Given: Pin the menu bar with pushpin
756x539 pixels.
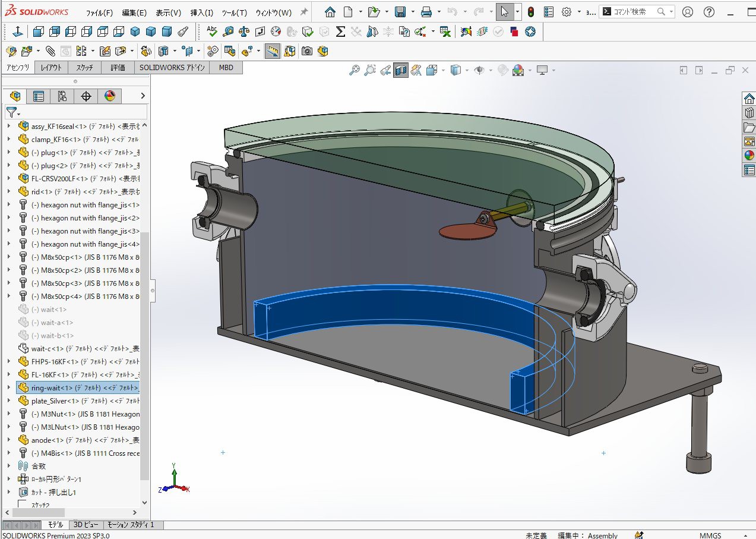Looking at the screenshot, I should [303, 12].
